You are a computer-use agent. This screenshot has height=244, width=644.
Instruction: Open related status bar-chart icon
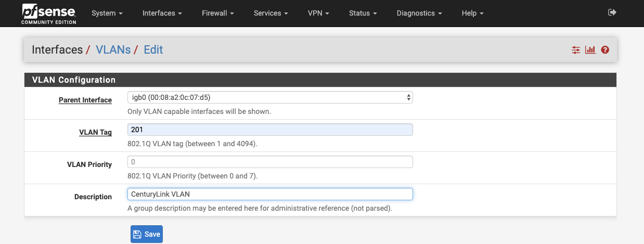coord(590,50)
